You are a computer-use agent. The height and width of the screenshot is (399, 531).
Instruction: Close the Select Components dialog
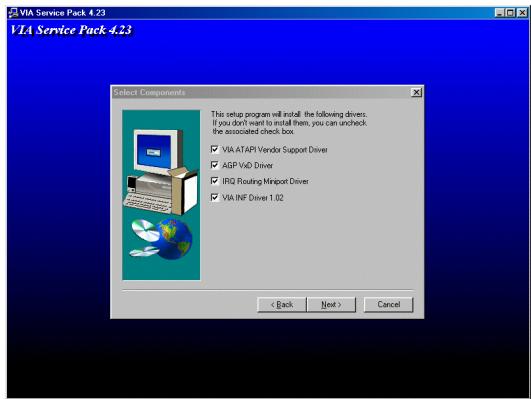[416, 92]
